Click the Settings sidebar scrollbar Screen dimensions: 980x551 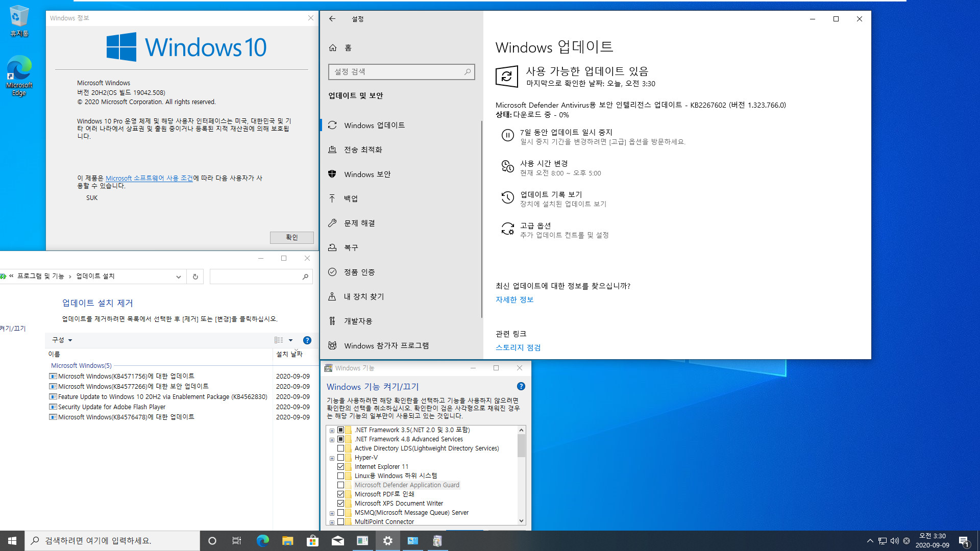481,219
